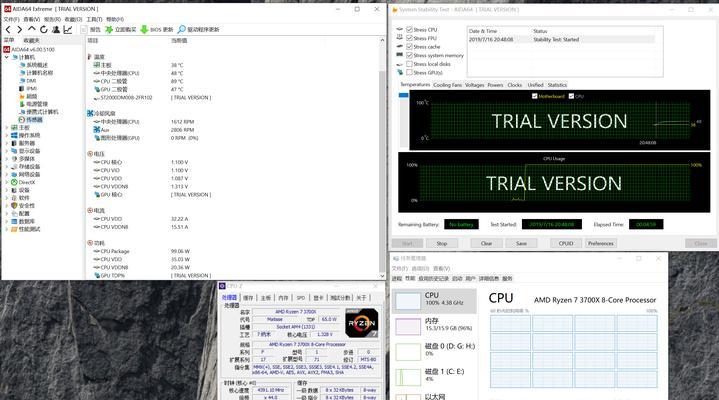Click the memory (内存) thumbnail in Task Manager
The image size is (719, 400).
pyautogui.click(x=408, y=327)
